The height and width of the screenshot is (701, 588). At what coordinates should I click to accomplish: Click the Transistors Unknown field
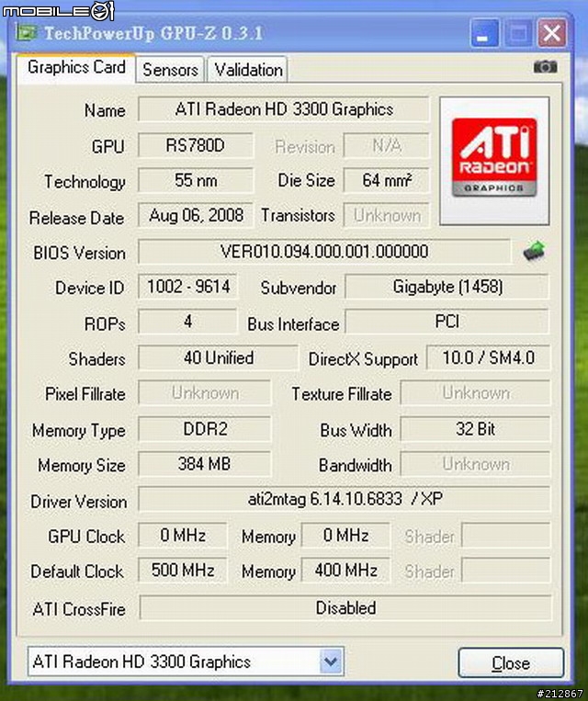[387, 215]
